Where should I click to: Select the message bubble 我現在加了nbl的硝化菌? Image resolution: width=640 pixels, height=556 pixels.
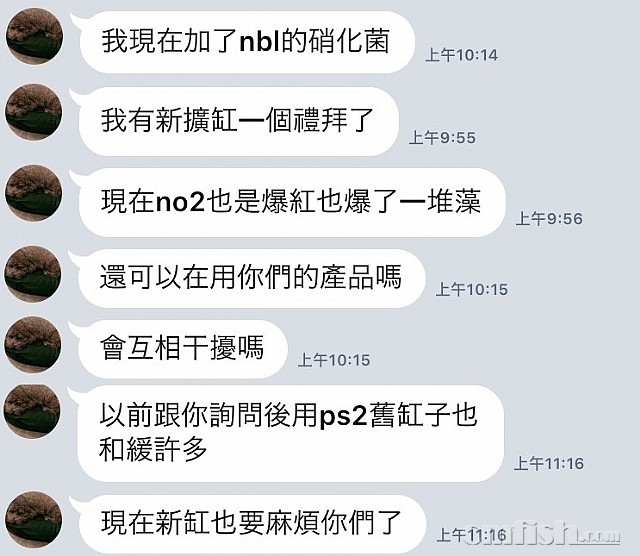247,42
